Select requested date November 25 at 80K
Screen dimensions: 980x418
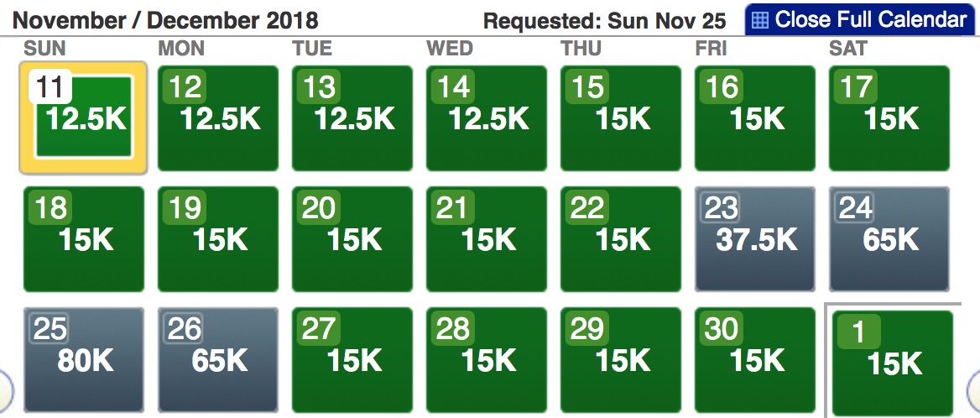tap(83, 359)
